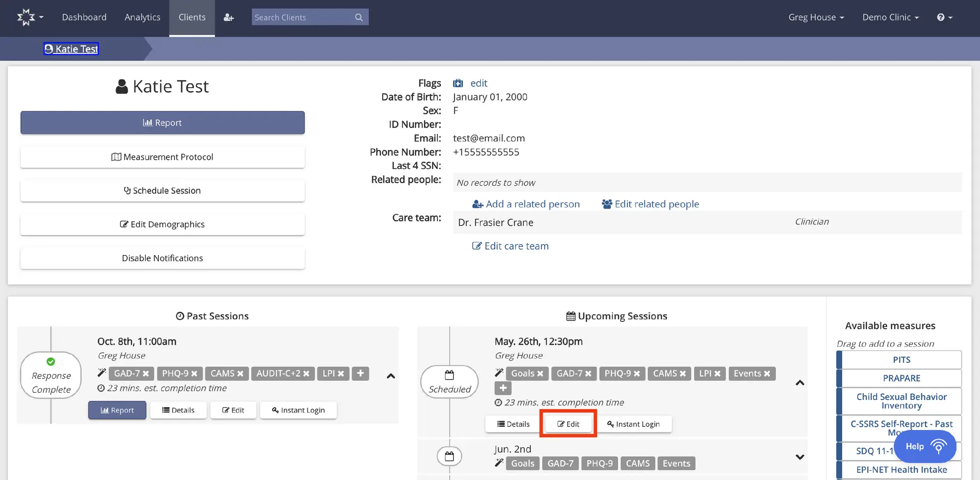Switch to the Analytics tab

142,17
